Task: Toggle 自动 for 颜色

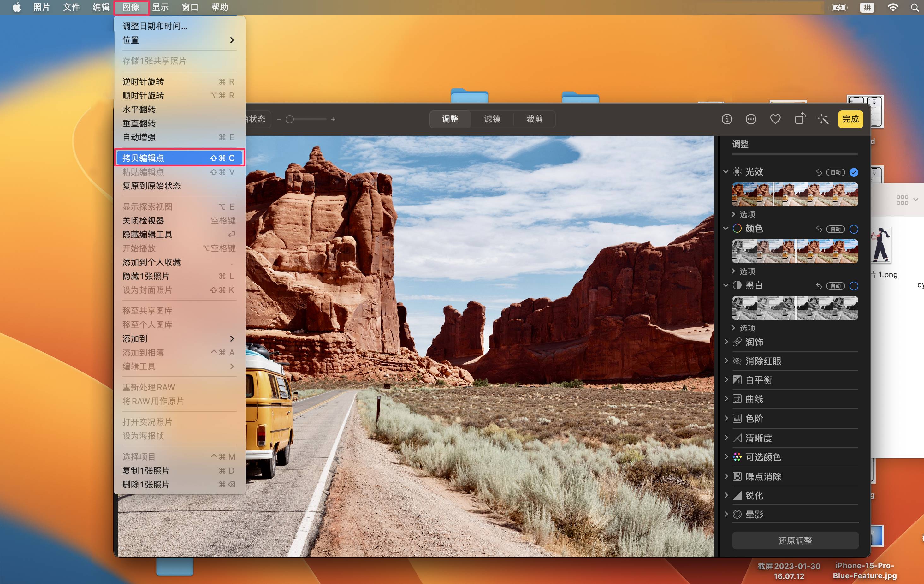Action: click(835, 229)
